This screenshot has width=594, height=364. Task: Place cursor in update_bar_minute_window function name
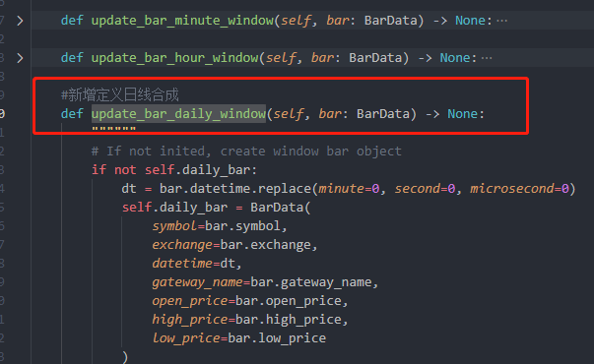182,21
